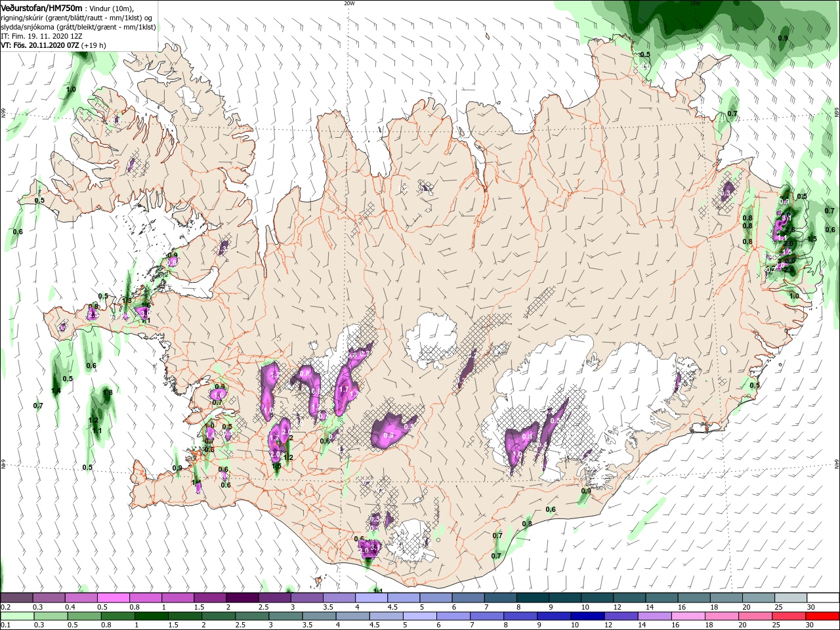Click the white 30 swatch in the snow legend
This screenshot has height=630, width=840.
[x=823, y=598]
